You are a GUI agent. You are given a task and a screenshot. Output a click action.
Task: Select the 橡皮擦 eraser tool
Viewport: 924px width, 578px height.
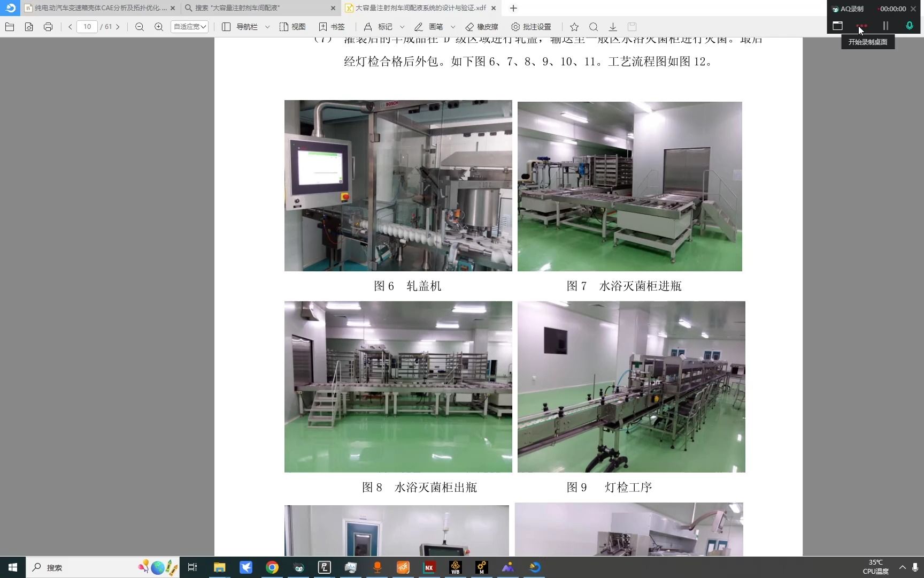click(482, 27)
